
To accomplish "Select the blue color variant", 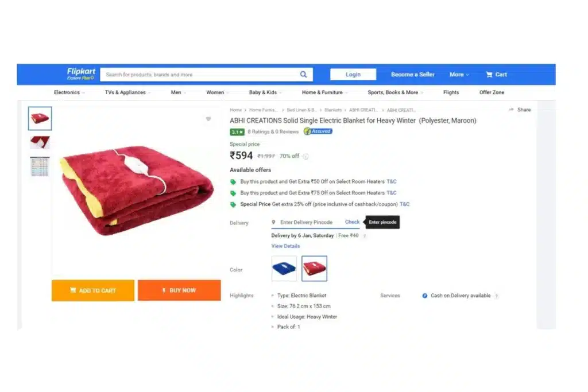I will tap(284, 269).
